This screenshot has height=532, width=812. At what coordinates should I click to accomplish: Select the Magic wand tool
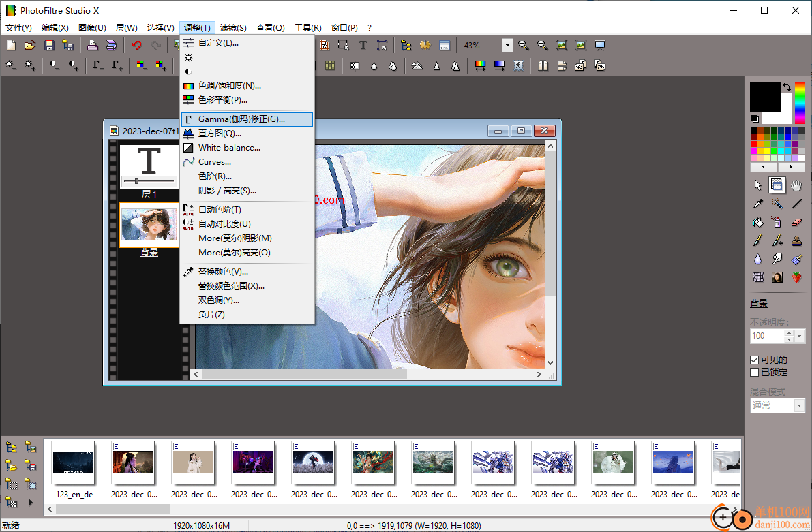click(x=777, y=204)
